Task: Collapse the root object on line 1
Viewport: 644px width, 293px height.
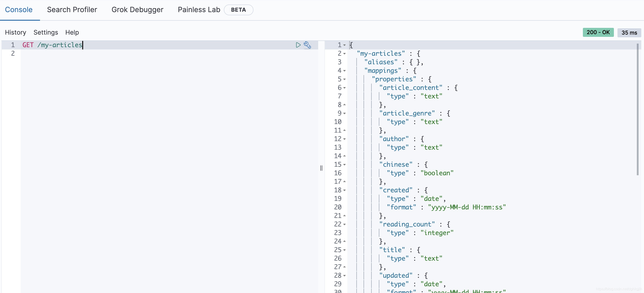Action: pos(344,45)
